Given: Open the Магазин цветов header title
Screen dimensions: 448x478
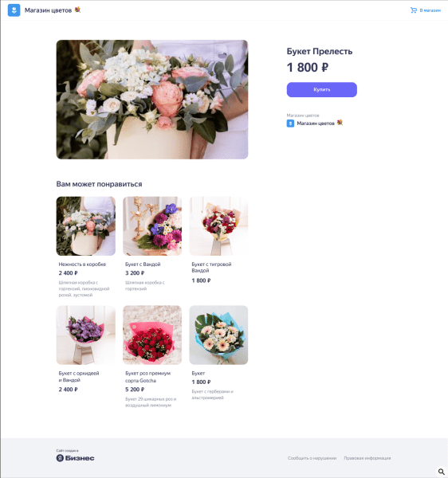Looking at the screenshot, I should (x=48, y=10).
